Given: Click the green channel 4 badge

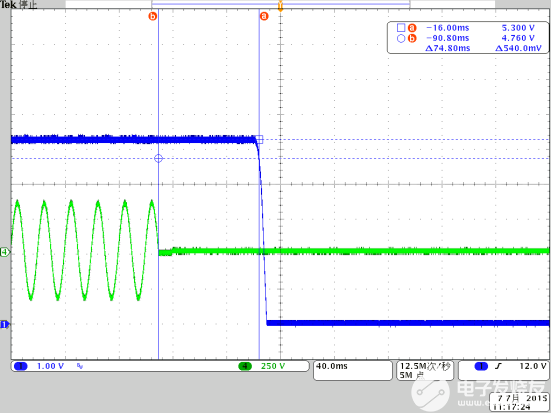Looking at the screenshot, I should click(245, 366).
